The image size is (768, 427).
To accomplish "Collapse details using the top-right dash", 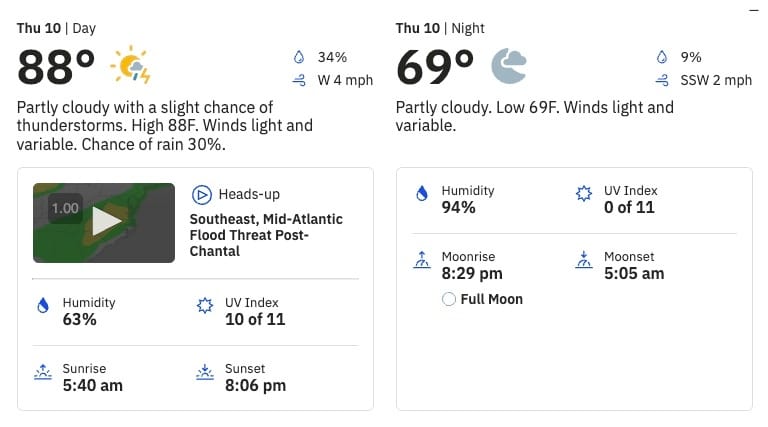I will [x=754, y=10].
